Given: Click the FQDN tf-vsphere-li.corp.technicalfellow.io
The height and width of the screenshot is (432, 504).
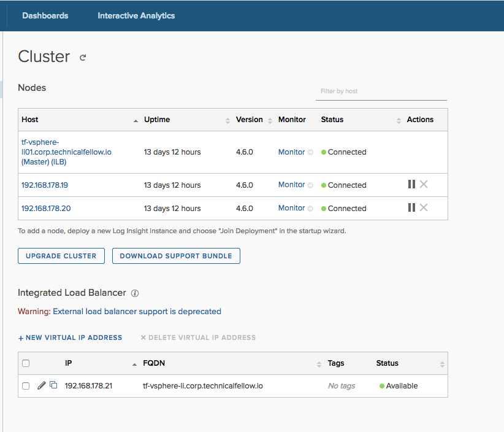Looking at the screenshot, I should [203, 386].
